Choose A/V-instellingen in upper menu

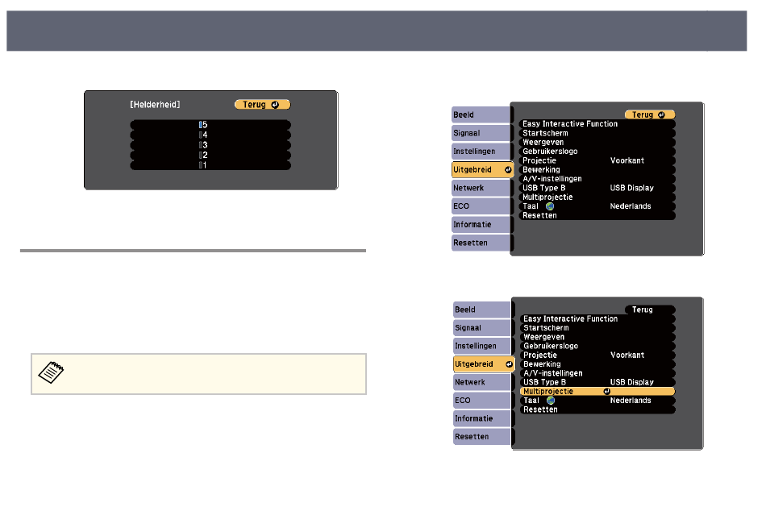pyautogui.click(x=597, y=179)
